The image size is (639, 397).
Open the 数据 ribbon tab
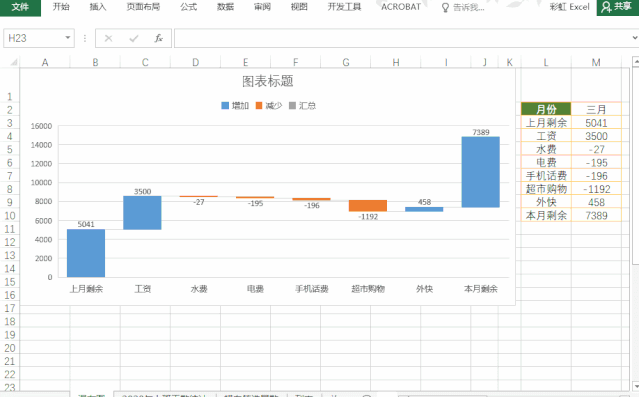coord(225,7)
